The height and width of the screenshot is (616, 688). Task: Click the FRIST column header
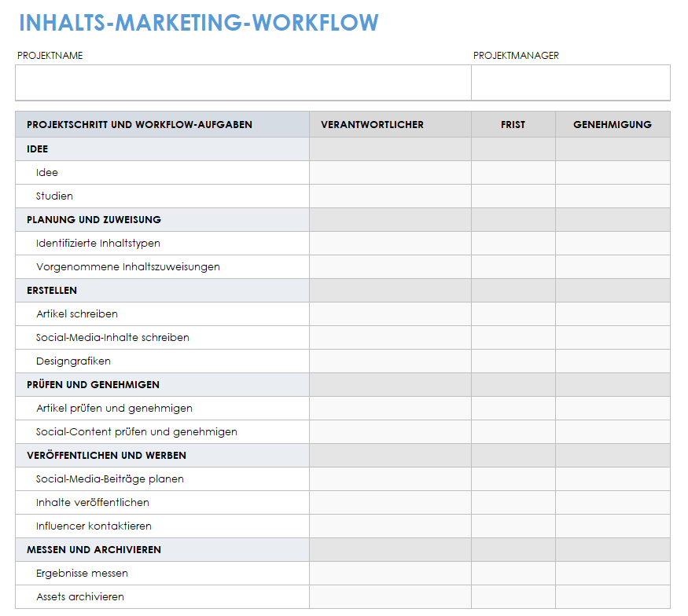point(513,124)
